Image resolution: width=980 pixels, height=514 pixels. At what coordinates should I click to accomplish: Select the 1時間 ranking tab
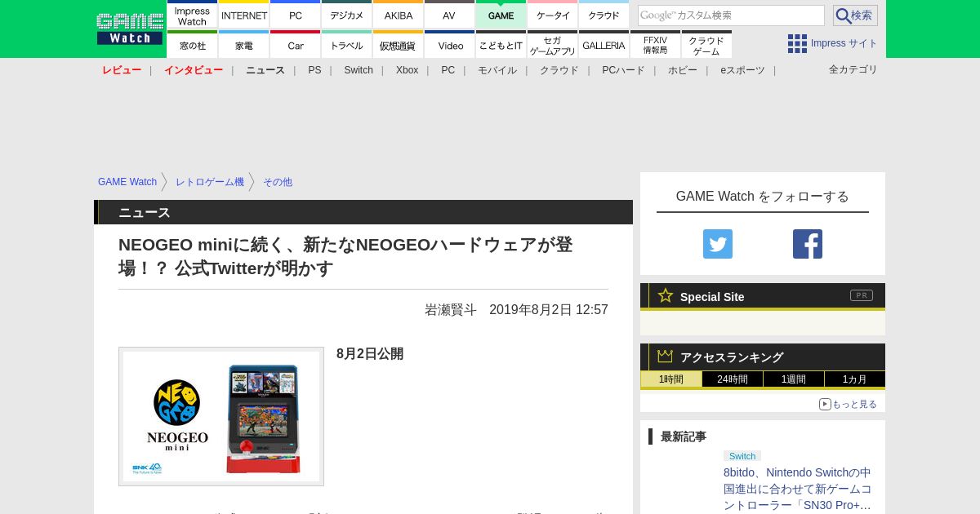pyautogui.click(x=671, y=379)
